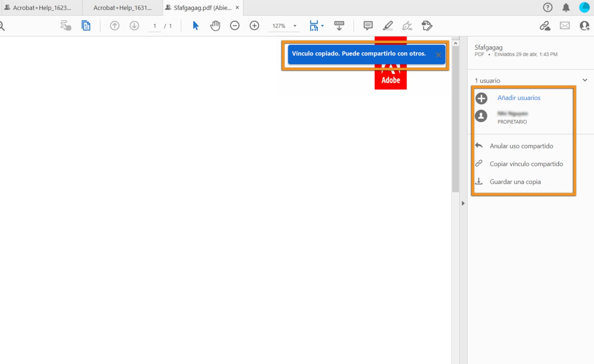The image size is (594, 364).
Task: Collapse the 1 usuario section chevron
Action: (x=585, y=80)
